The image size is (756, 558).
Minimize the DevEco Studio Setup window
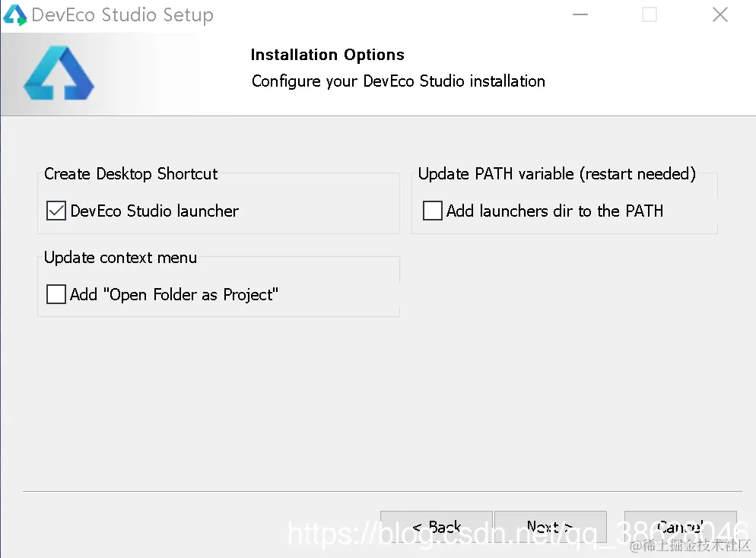pos(579,14)
